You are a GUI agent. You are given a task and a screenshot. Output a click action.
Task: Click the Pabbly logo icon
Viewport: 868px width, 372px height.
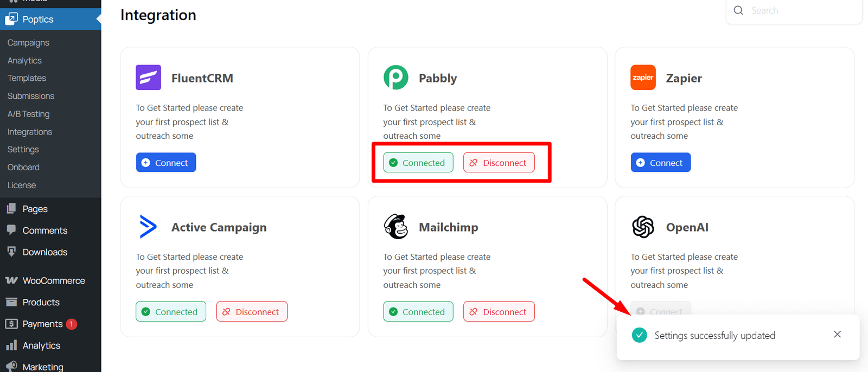(x=395, y=78)
